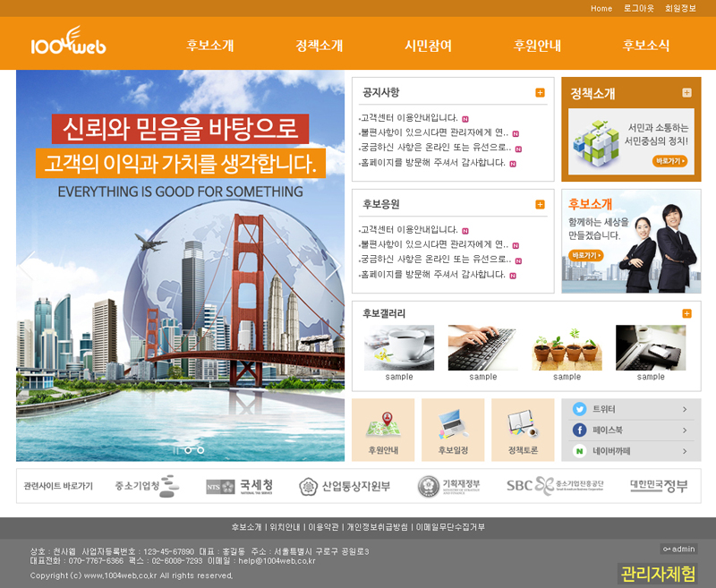The width and height of the screenshot is (716, 588).
Task: Open the coffee cup gallery thumbnail
Action: point(399,348)
